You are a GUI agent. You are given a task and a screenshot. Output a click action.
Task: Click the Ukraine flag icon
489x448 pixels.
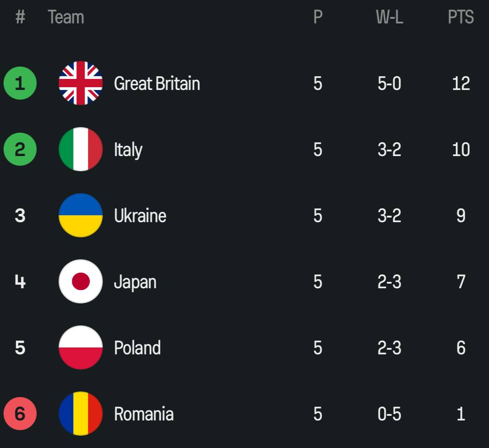click(x=81, y=215)
